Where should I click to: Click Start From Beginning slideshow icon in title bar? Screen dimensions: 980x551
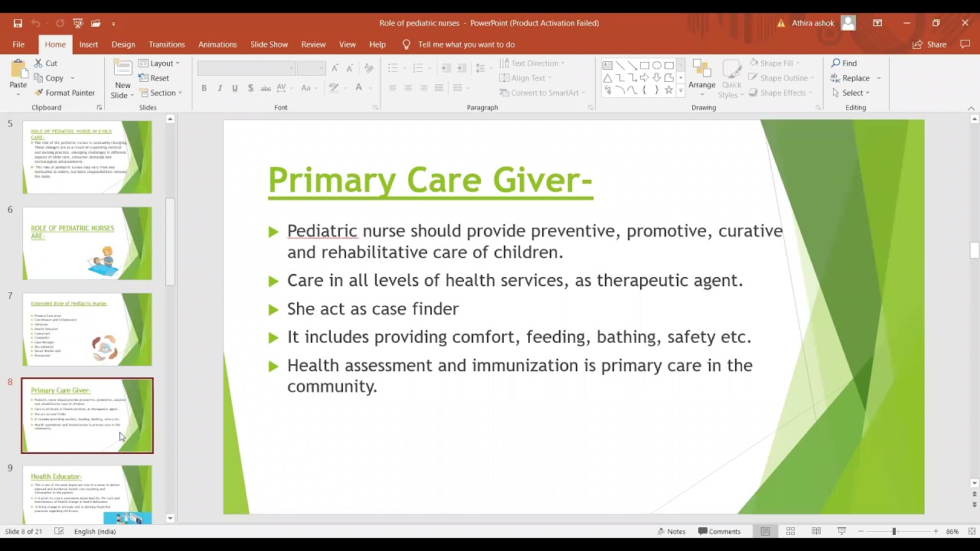coord(77,23)
